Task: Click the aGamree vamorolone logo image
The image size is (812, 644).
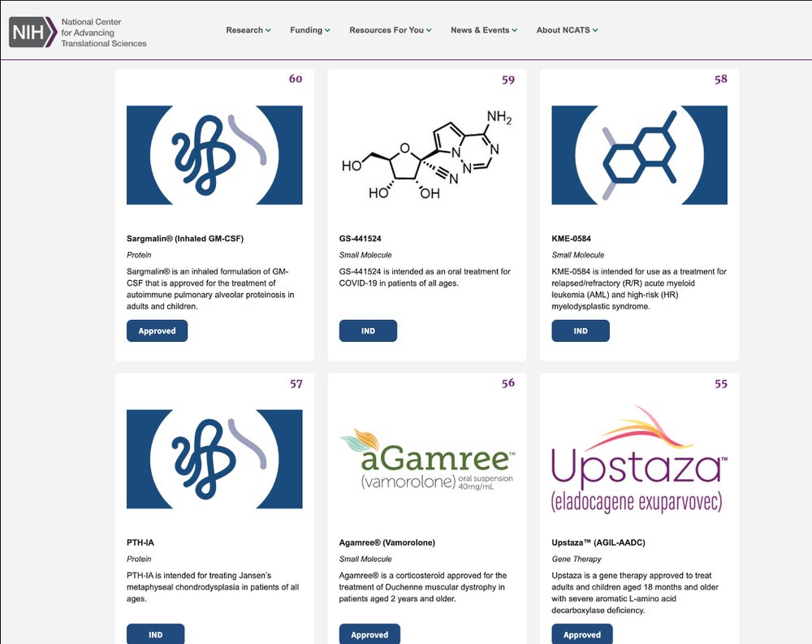Action: (427, 460)
